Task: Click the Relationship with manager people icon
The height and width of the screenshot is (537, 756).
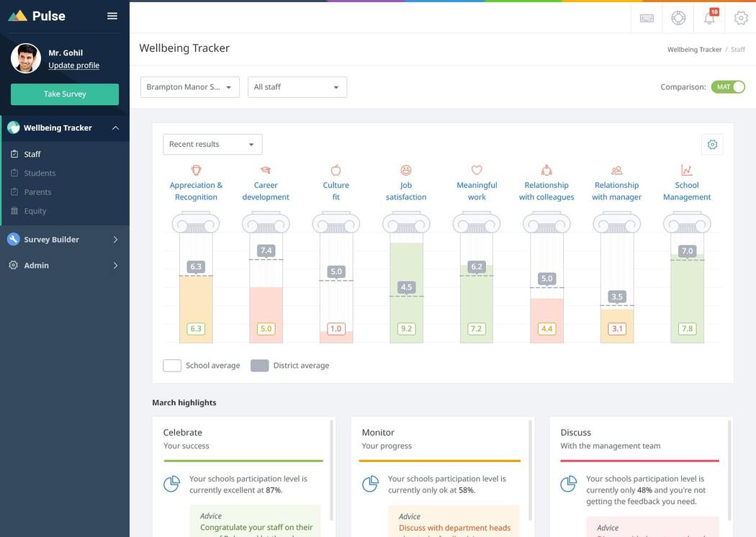Action: tap(616, 170)
